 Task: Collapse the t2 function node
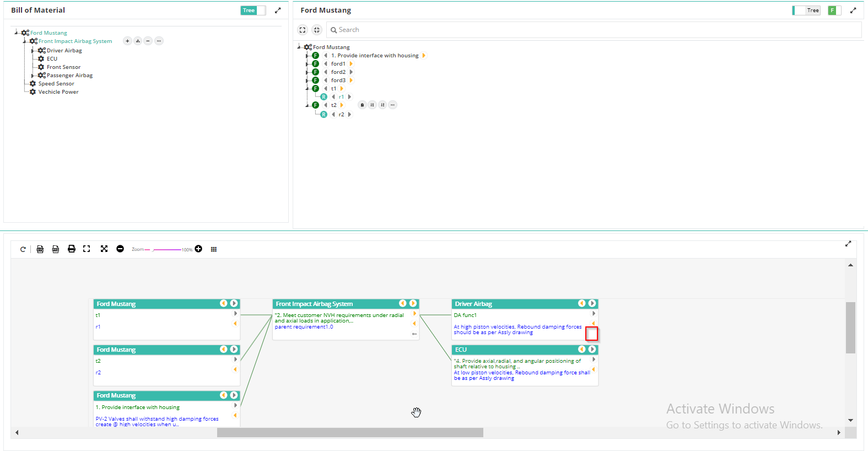(308, 105)
